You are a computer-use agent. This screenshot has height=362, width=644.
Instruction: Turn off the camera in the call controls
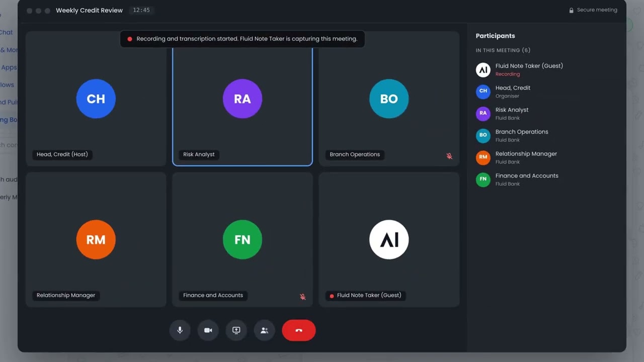click(x=208, y=330)
